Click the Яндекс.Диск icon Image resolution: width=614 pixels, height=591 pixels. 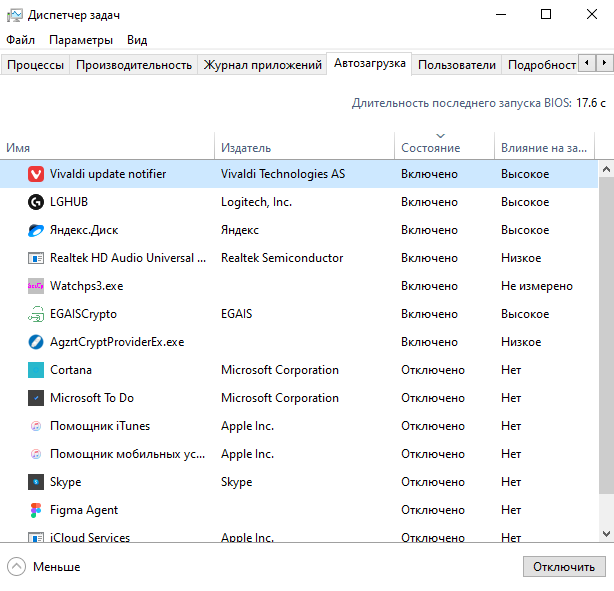tap(36, 230)
